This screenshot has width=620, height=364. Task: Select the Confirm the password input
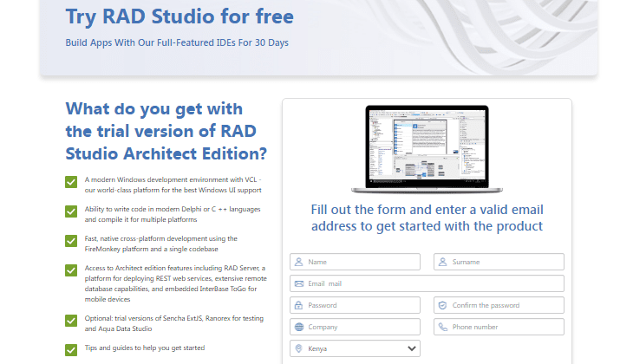pos(507,305)
